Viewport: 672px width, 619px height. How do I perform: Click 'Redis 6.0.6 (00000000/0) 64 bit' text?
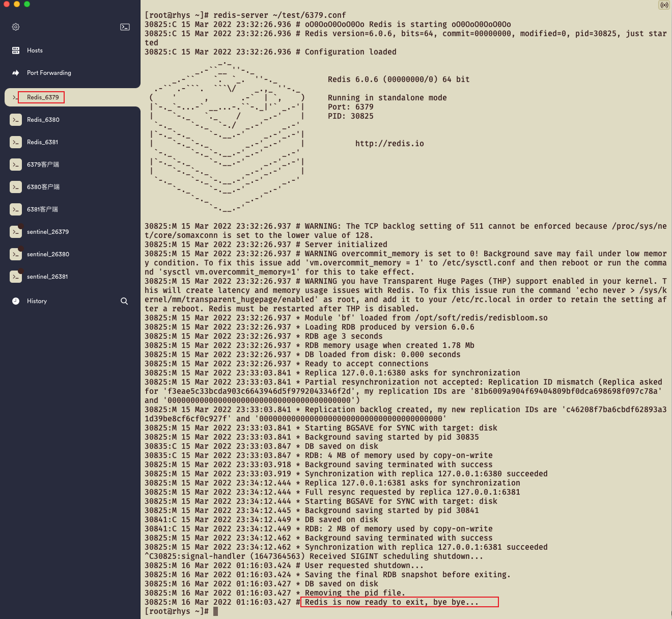[399, 79]
